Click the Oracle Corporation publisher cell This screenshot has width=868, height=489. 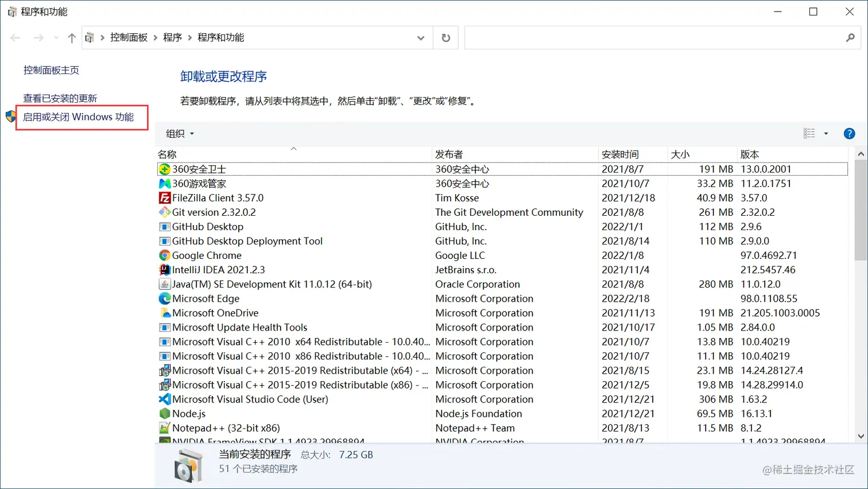478,284
